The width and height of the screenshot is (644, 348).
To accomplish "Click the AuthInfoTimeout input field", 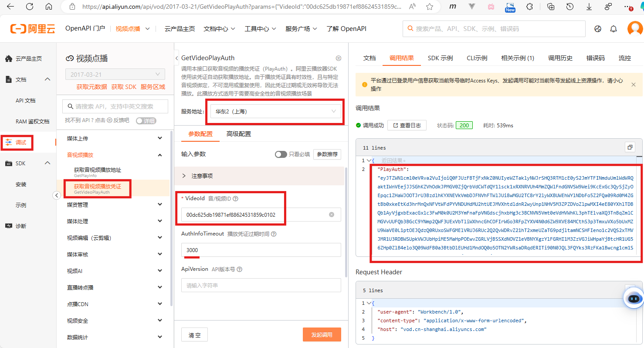I will [261, 250].
